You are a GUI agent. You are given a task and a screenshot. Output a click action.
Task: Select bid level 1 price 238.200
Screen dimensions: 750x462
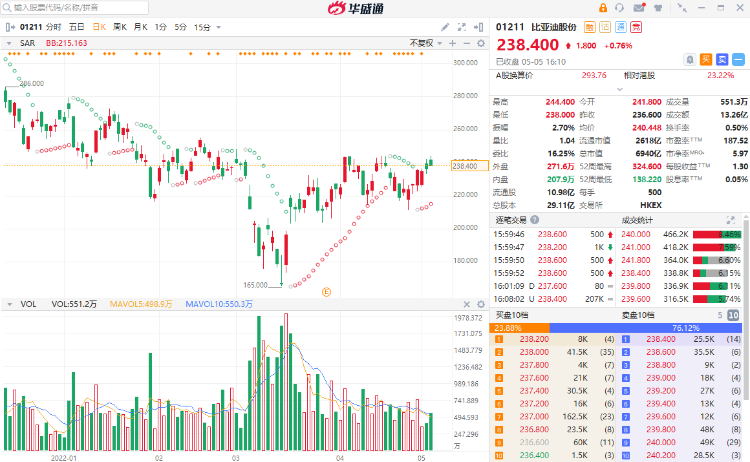click(534, 339)
